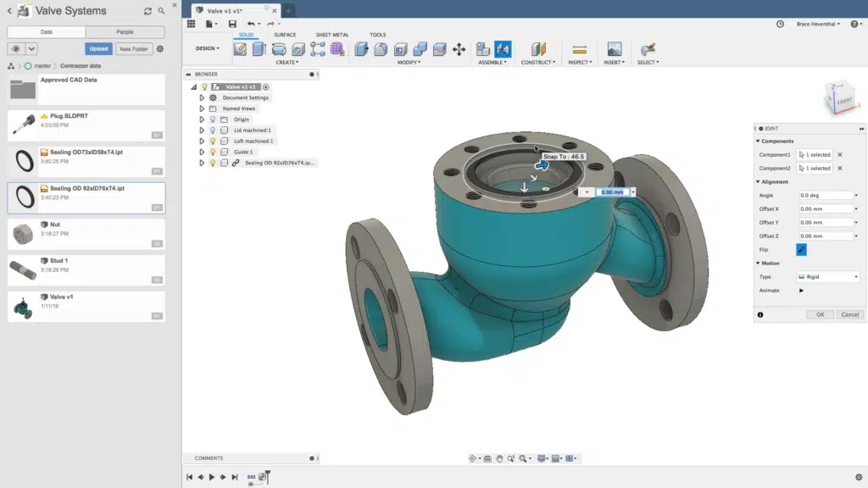Click the Save icon in the toolbar
The width and height of the screenshot is (868, 488).
pos(231,24)
